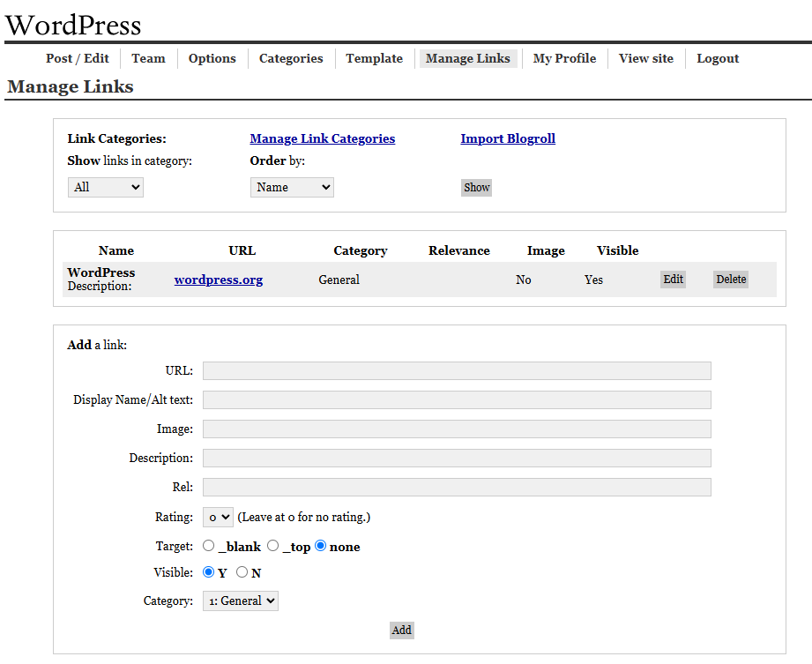Click the Relevance column header
Screen dimensions: 812x664
(x=459, y=250)
